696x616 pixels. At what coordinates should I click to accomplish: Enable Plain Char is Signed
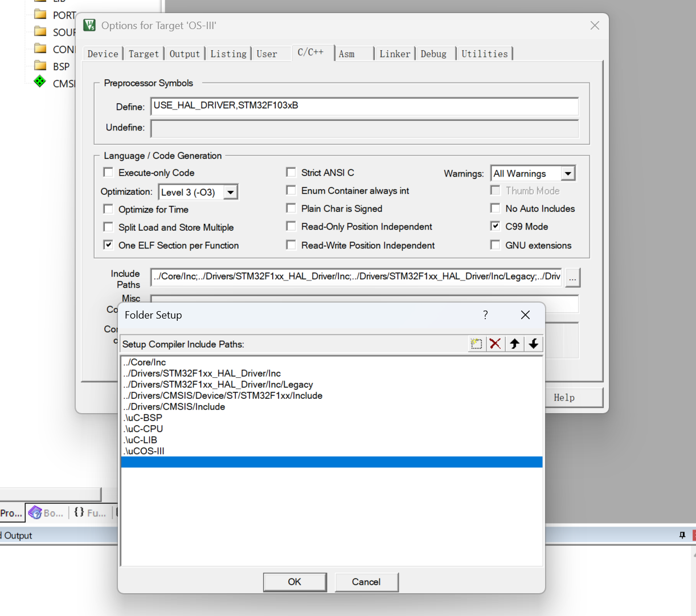(x=291, y=209)
